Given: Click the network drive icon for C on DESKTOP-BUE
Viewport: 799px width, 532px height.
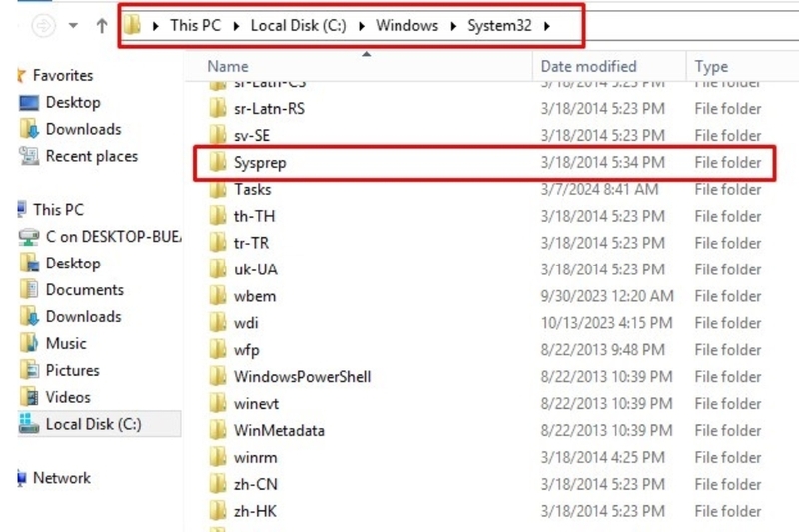Looking at the screenshot, I should [x=29, y=237].
